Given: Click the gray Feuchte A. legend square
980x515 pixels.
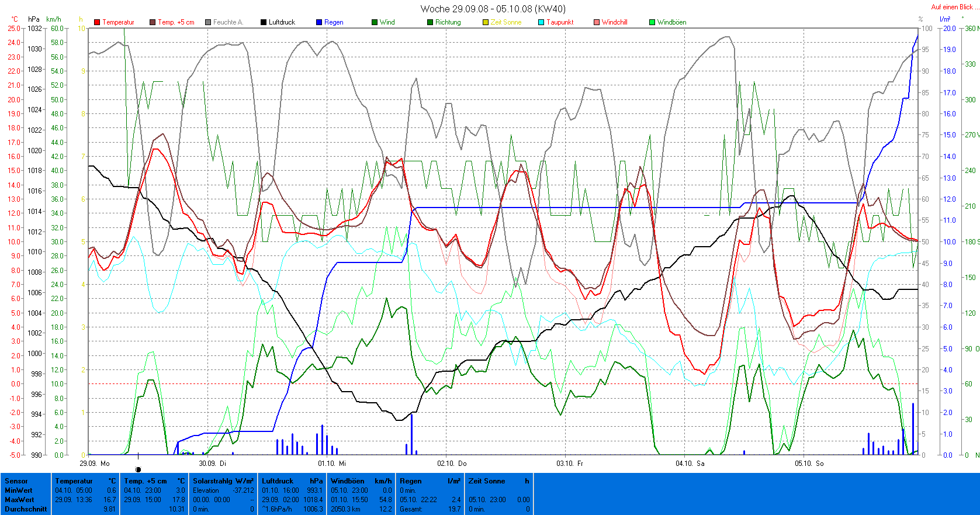Looking at the screenshot, I should tap(208, 22).
